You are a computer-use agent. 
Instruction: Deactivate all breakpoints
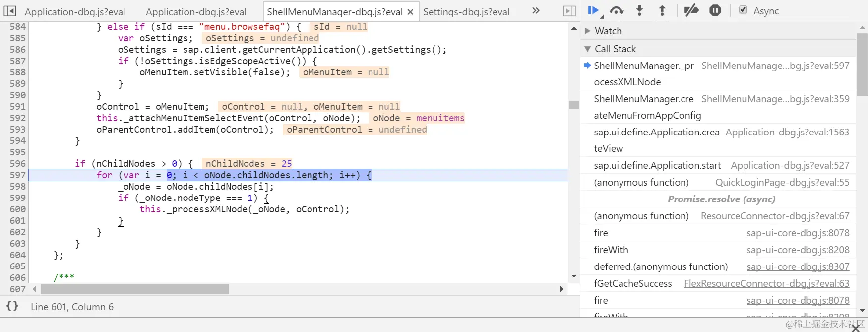tap(691, 10)
